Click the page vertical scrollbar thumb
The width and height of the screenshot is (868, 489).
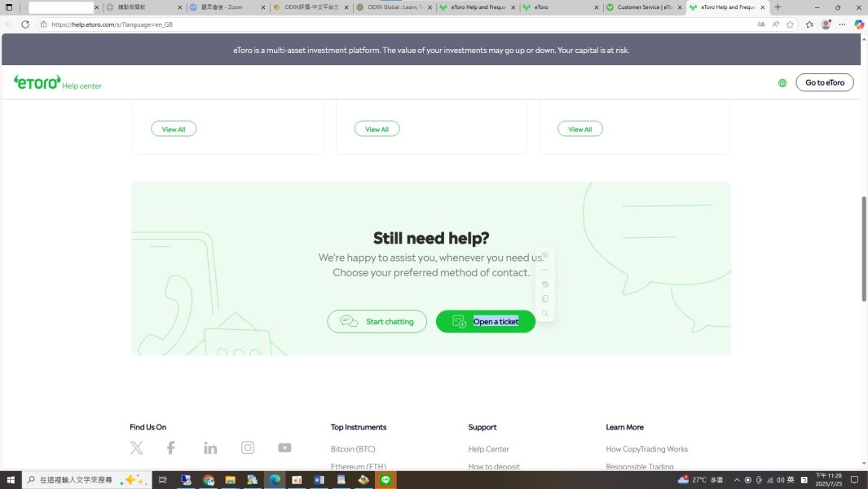click(x=864, y=249)
